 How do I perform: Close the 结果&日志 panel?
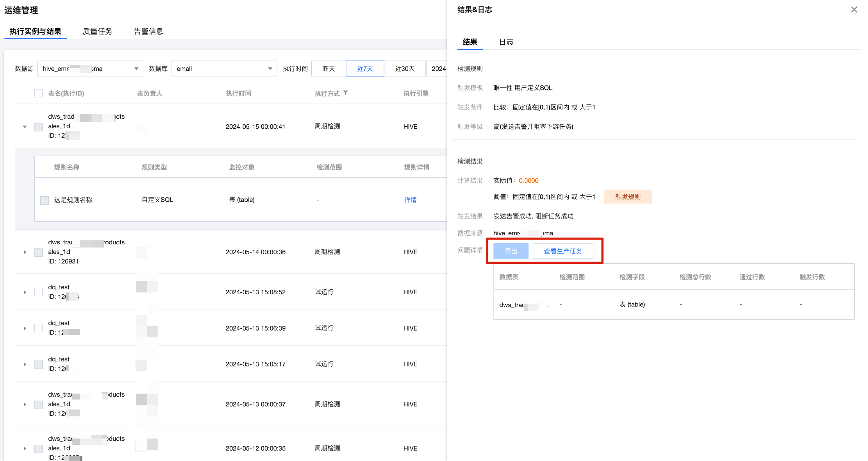point(854,9)
